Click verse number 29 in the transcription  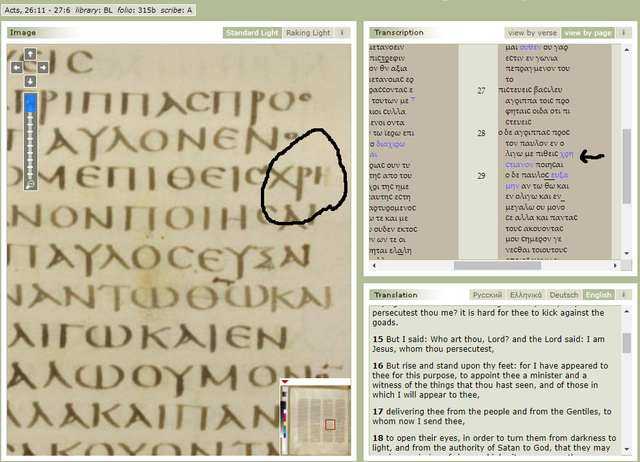click(481, 176)
